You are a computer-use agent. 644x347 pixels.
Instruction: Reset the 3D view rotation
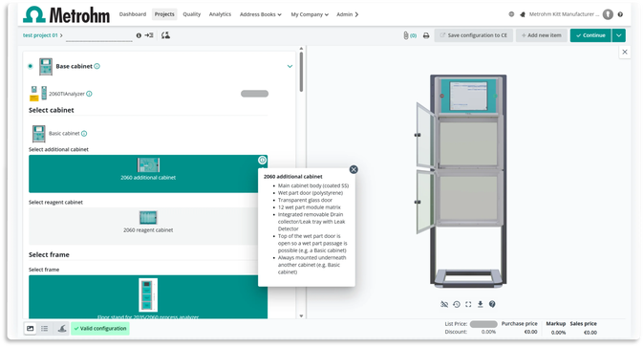click(x=457, y=304)
